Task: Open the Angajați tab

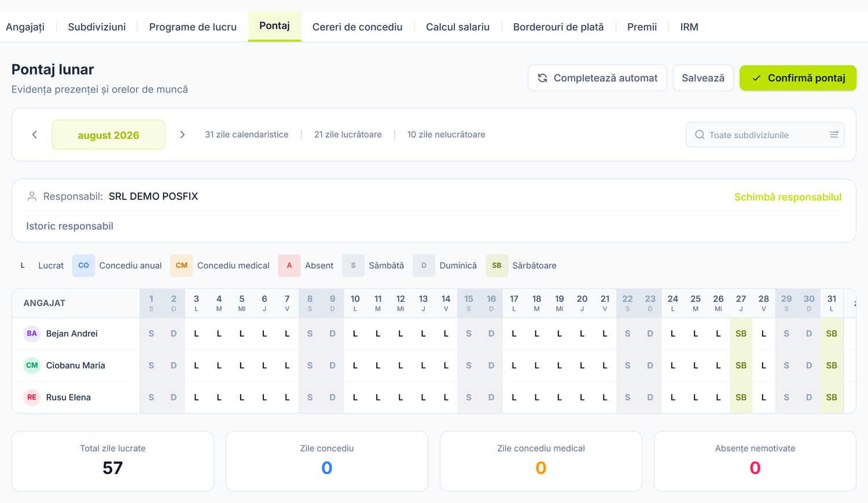Action: (25, 27)
